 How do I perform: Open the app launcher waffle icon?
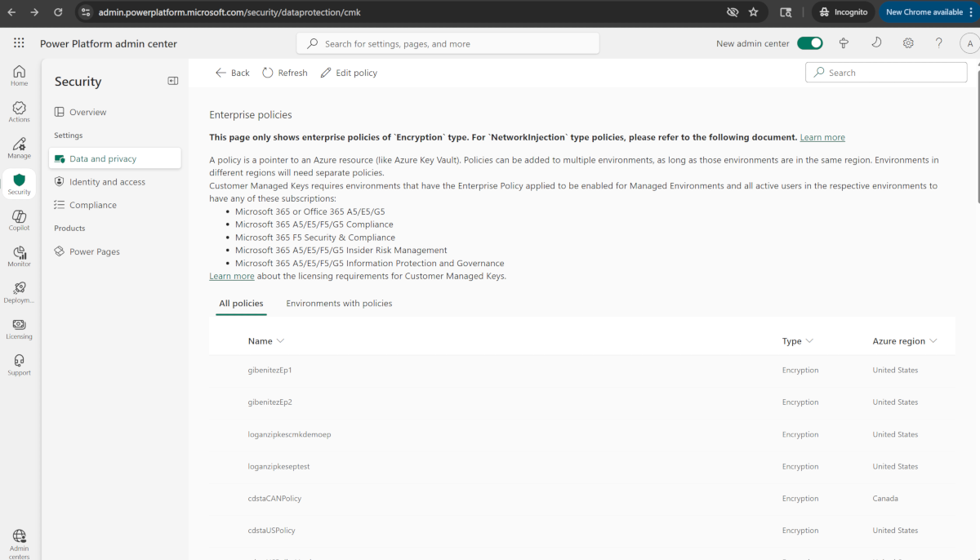18,42
